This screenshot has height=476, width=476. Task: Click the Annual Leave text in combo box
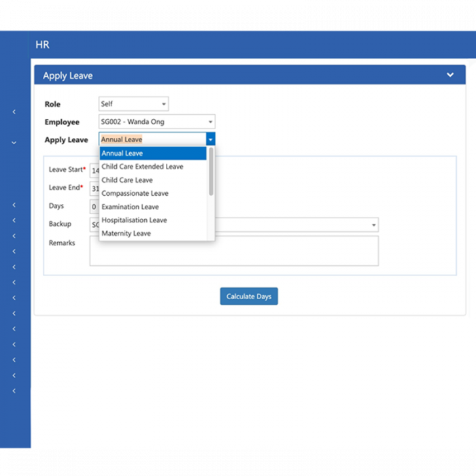(x=122, y=139)
